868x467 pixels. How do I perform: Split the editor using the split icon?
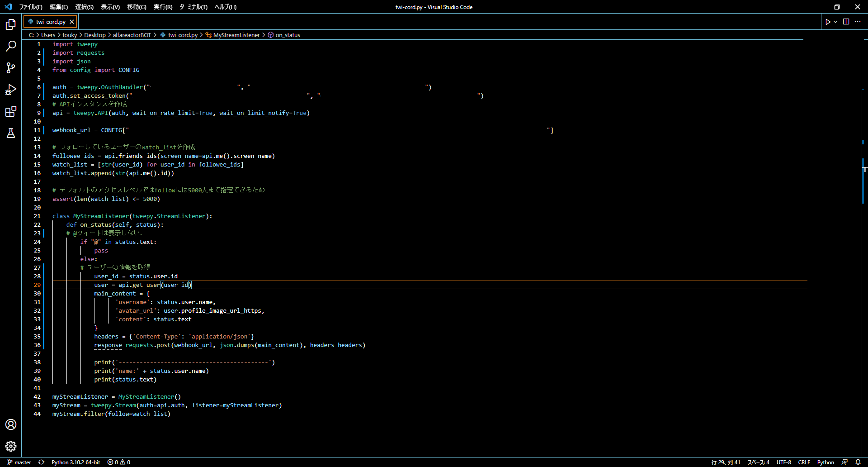(x=845, y=21)
